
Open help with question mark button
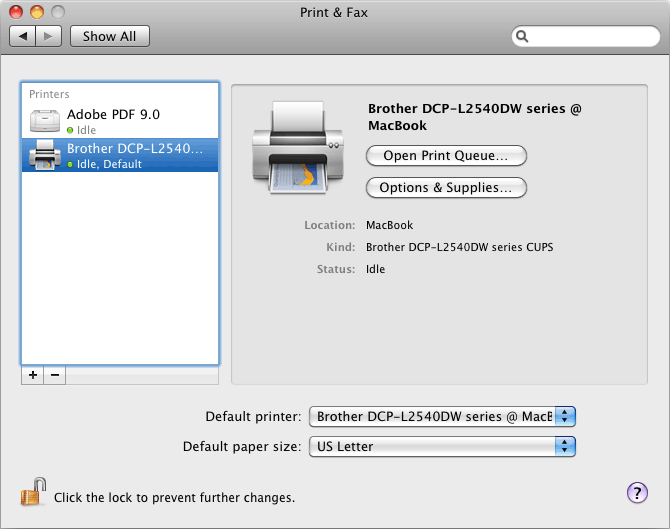point(637,493)
